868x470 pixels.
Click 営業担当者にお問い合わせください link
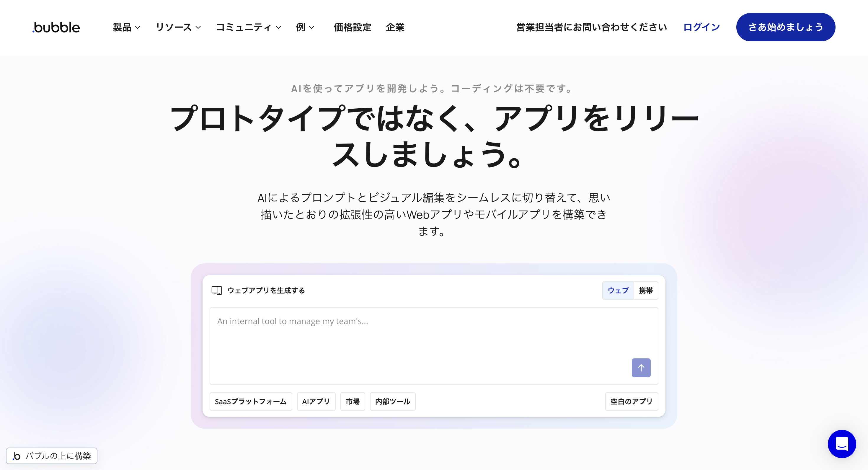[591, 27]
